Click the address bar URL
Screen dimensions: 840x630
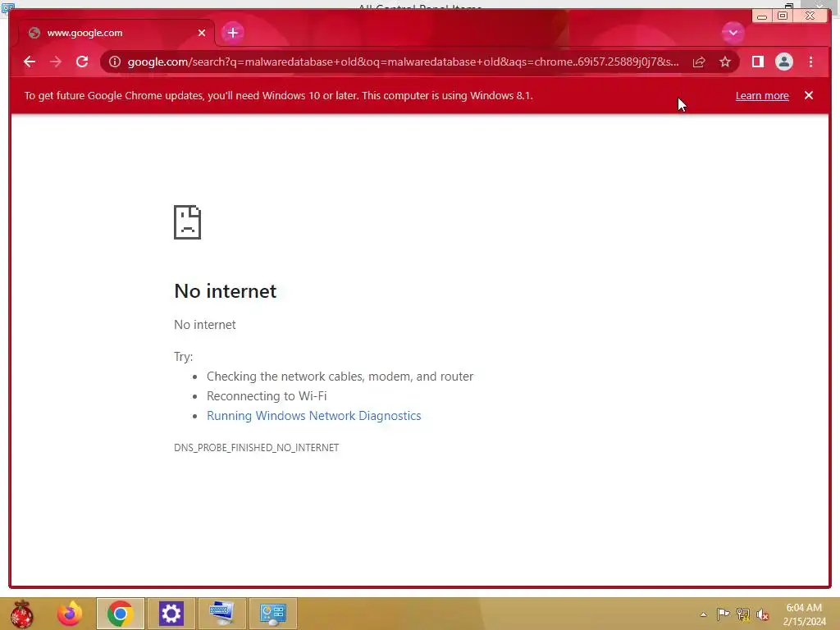coord(403,62)
